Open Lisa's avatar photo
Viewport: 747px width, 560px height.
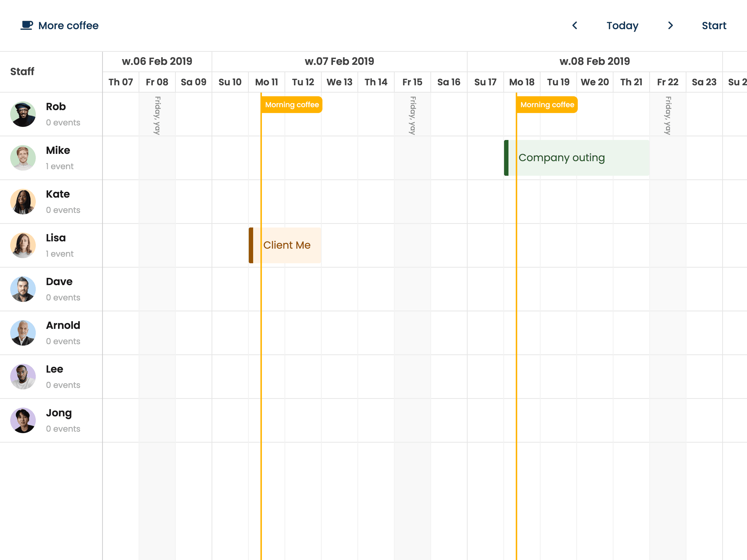click(x=23, y=245)
